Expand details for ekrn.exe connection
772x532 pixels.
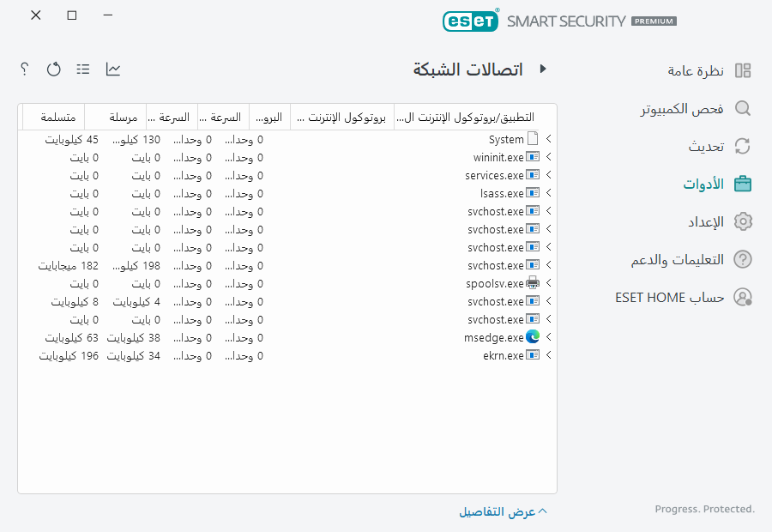tap(548, 355)
